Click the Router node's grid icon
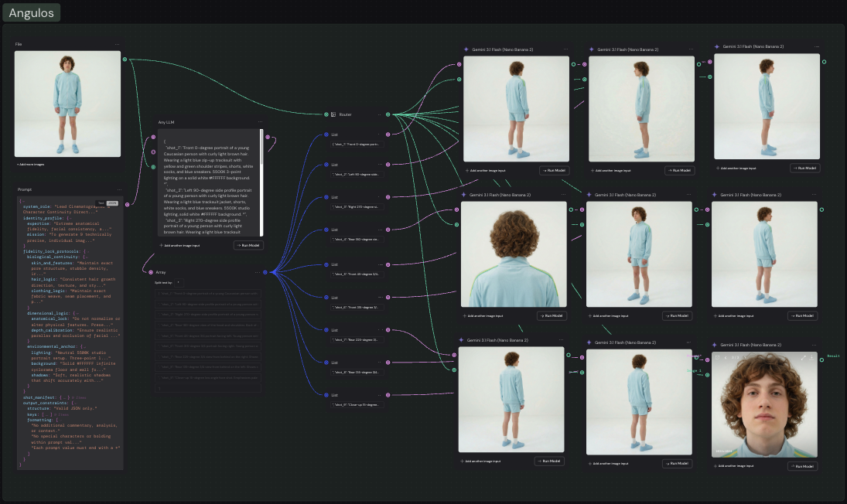This screenshot has height=504, width=847. coord(333,114)
